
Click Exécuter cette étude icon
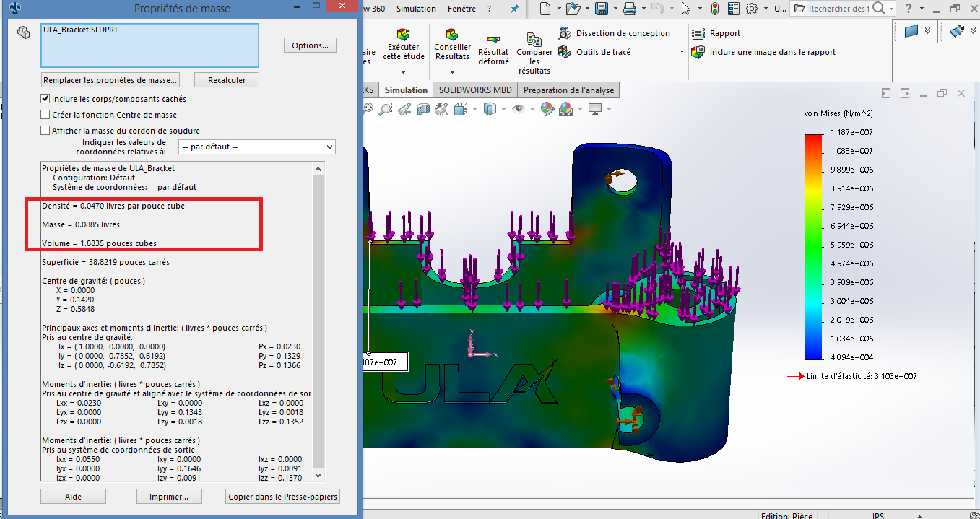403,35
